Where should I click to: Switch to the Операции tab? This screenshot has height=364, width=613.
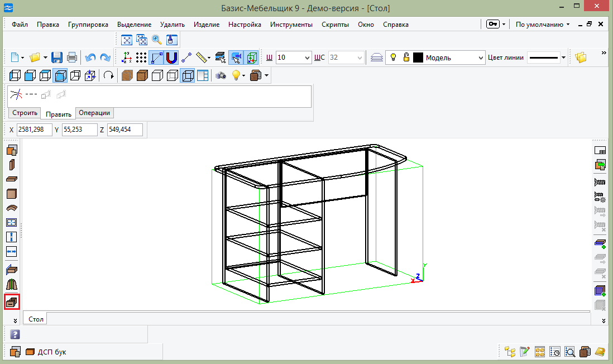point(94,113)
